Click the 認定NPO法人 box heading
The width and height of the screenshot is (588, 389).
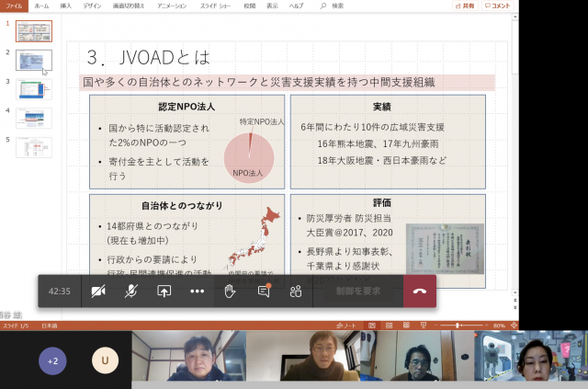point(187,107)
